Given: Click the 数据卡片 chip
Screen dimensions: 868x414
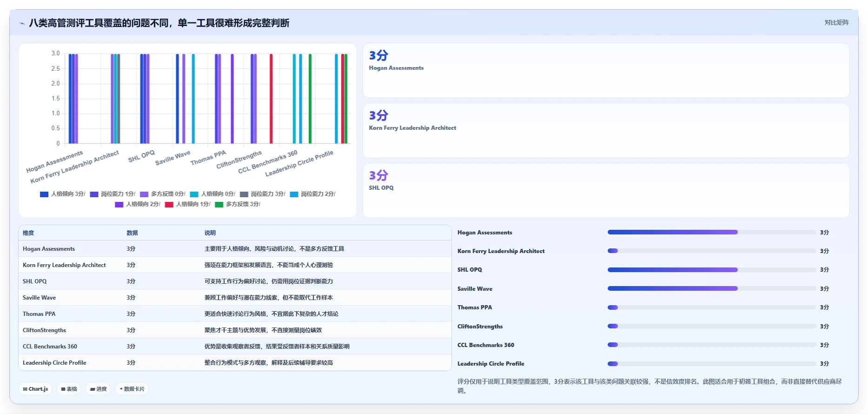Looking at the screenshot, I should pyautogui.click(x=132, y=389).
